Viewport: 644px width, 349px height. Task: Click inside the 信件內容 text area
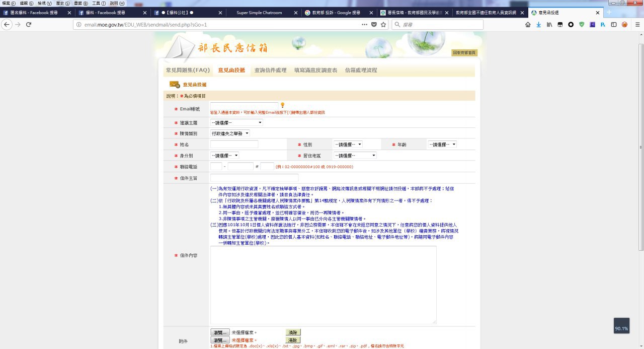[323, 285]
